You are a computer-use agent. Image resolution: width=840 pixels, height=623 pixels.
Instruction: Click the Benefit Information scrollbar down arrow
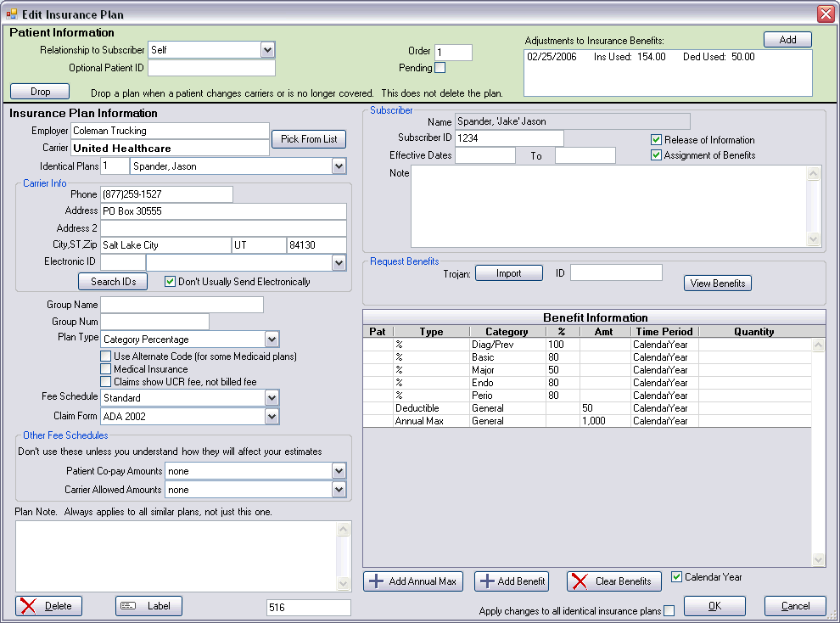(818, 560)
